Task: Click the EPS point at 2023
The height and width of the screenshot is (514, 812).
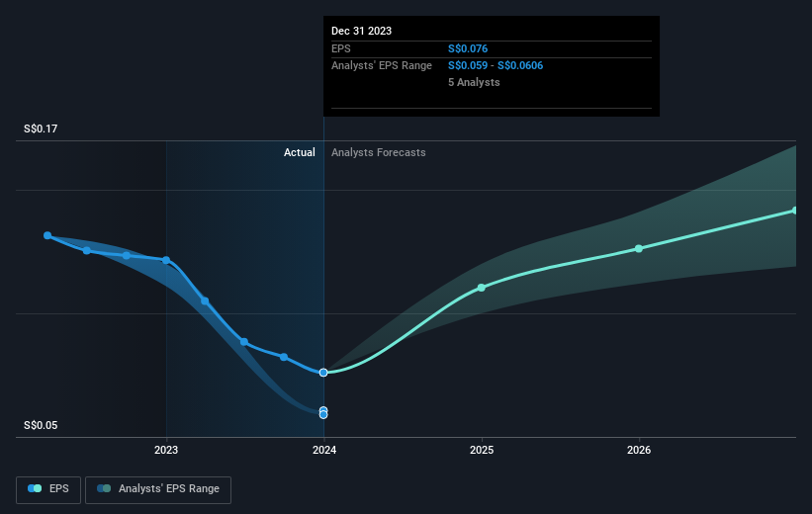Action: coord(166,260)
